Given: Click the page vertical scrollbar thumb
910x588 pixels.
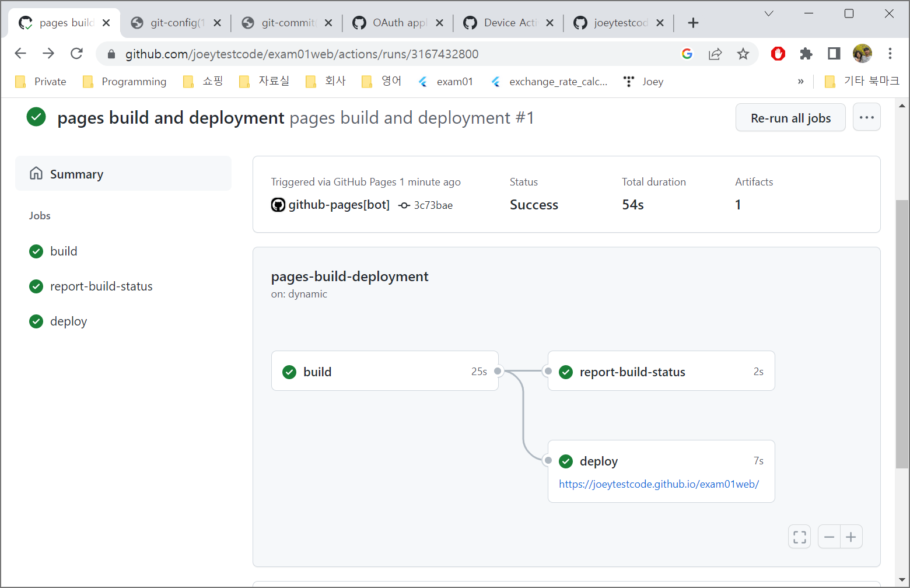Looking at the screenshot, I should pyautogui.click(x=902, y=334).
